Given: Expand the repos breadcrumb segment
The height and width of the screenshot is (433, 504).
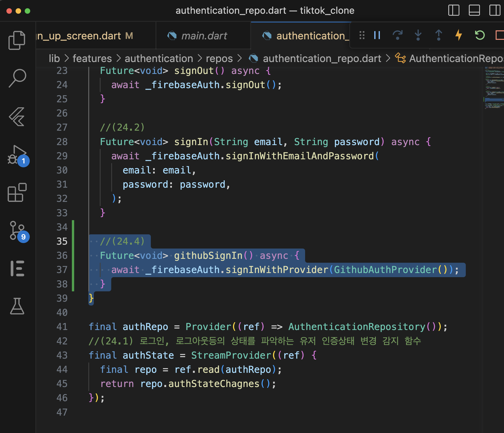Looking at the screenshot, I should [219, 58].
